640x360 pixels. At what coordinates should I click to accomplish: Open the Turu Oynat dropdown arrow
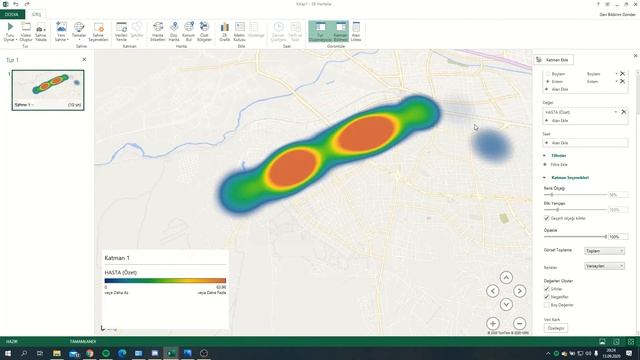tap(16, 40)
